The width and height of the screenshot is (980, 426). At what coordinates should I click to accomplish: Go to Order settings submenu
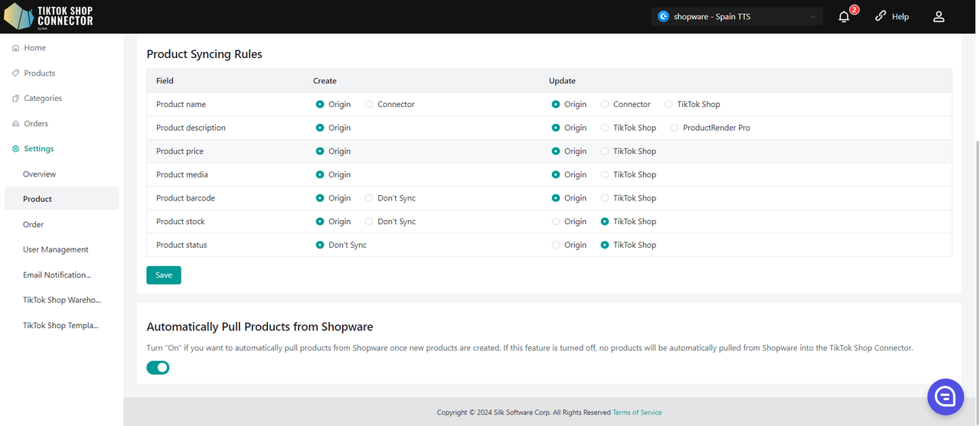tap(33, 225)
